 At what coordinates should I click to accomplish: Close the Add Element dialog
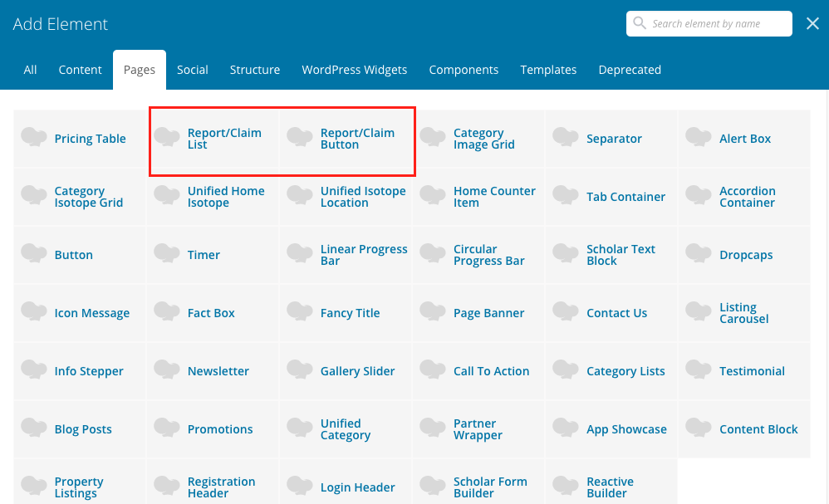(x=812, y=23)
